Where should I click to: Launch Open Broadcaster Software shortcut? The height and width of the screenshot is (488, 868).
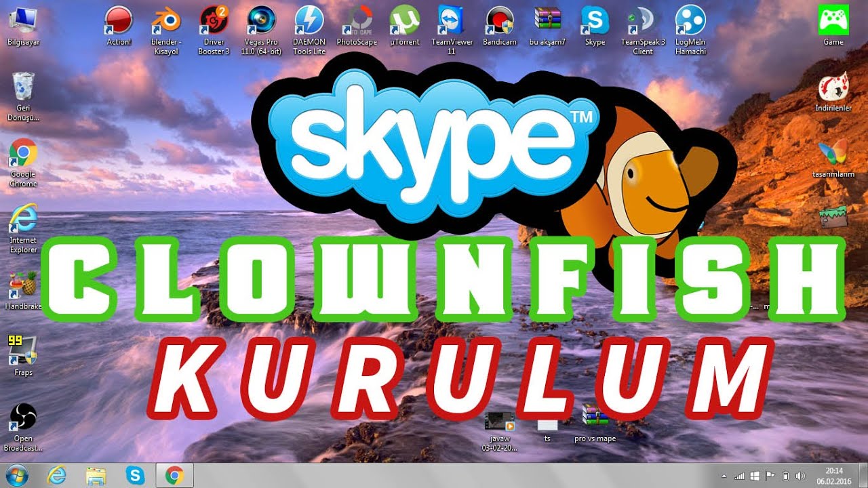pos(23,428)
